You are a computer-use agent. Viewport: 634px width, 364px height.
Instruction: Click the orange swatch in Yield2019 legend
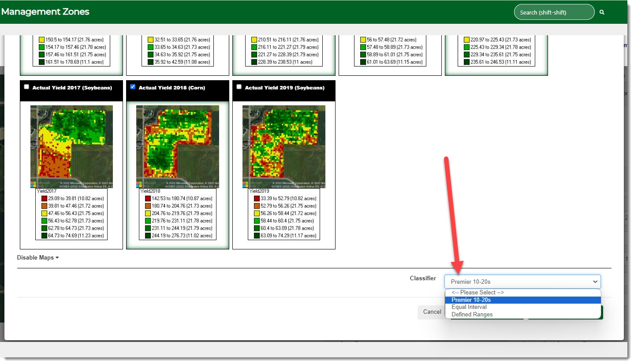pos(257,206)
